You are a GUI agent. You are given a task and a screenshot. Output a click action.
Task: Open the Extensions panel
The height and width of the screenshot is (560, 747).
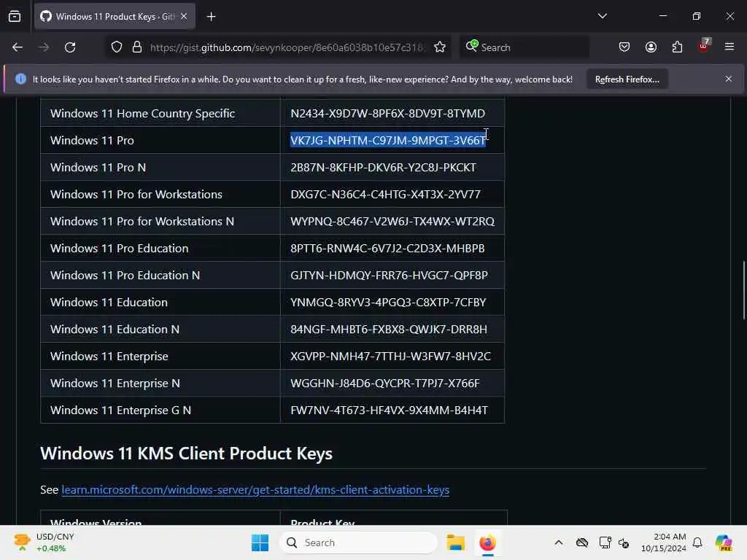(x=677, y=47)
